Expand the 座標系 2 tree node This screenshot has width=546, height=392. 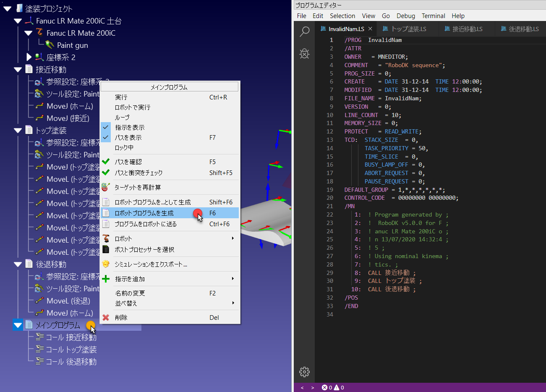point(29,57)
